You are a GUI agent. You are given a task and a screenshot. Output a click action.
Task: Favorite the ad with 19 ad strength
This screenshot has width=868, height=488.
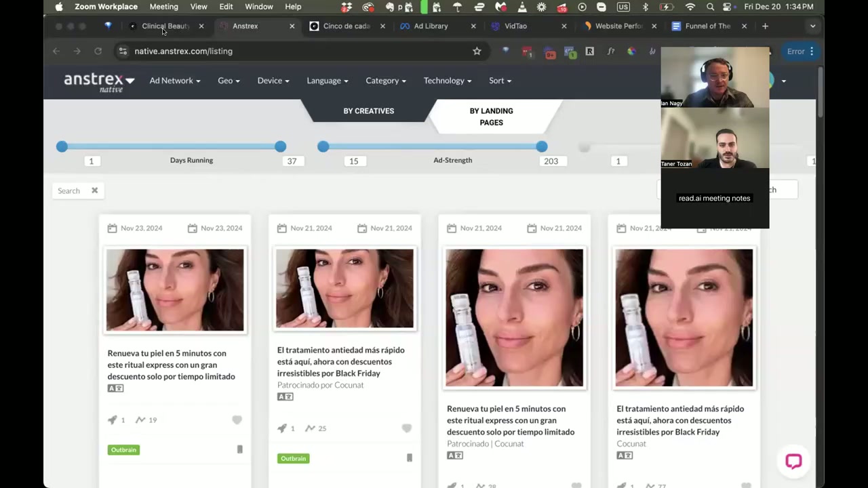tap(237, 420)
